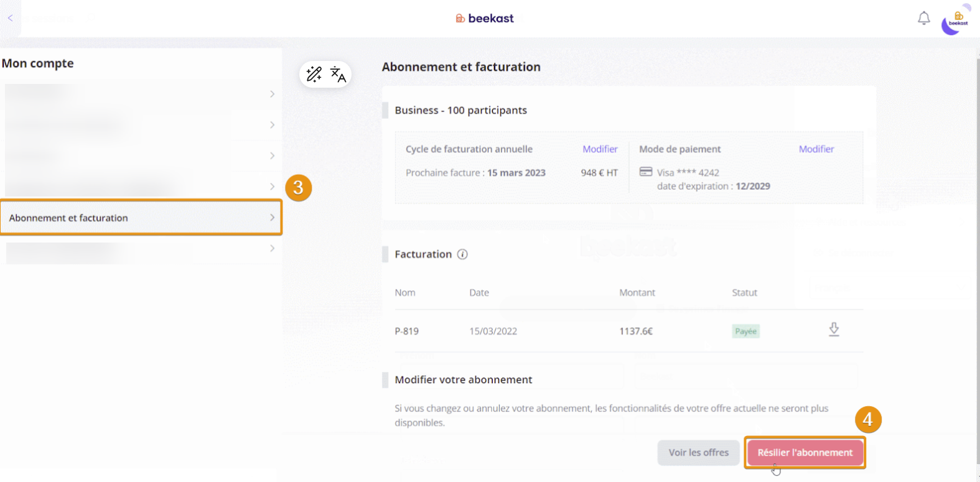This screenshot has width=980, height=482.
Task: Click the info icon beside Facturation
Action: click(462, 254)
